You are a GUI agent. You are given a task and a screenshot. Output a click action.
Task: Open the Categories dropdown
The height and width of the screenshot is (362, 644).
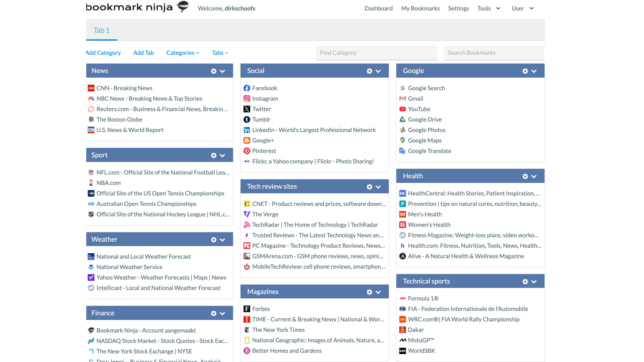point(183,53)
